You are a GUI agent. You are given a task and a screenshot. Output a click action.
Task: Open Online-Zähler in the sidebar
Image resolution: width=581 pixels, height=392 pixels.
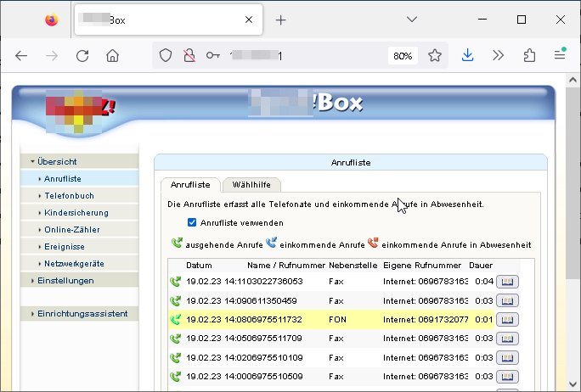(79, 230)
